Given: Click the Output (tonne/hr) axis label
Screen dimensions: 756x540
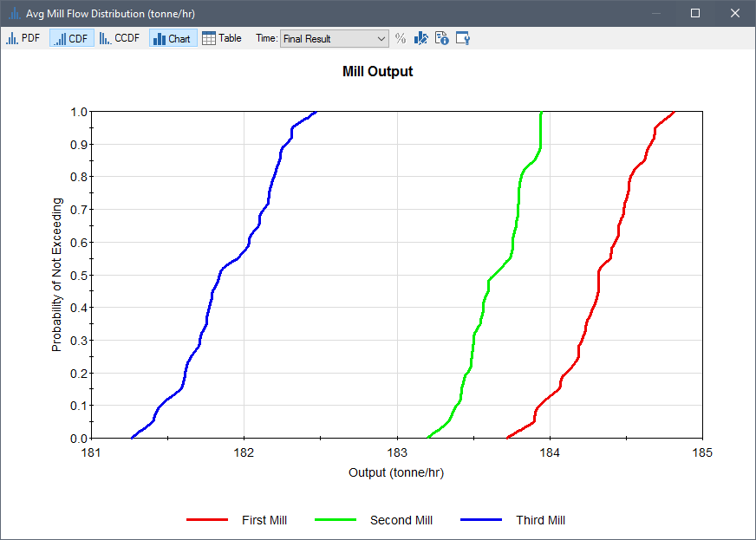Looking at the screenshot, I should click(x=396, y=472).
